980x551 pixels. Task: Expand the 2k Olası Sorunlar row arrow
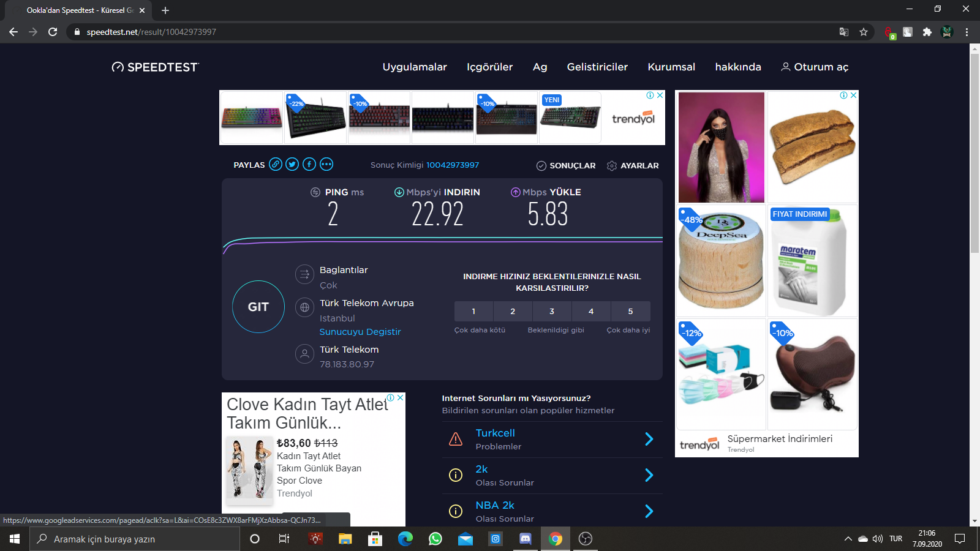(x=649, y=475)
